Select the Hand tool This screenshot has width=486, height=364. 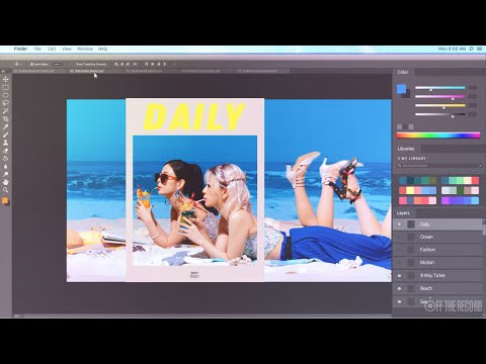(x=5, y=182)
